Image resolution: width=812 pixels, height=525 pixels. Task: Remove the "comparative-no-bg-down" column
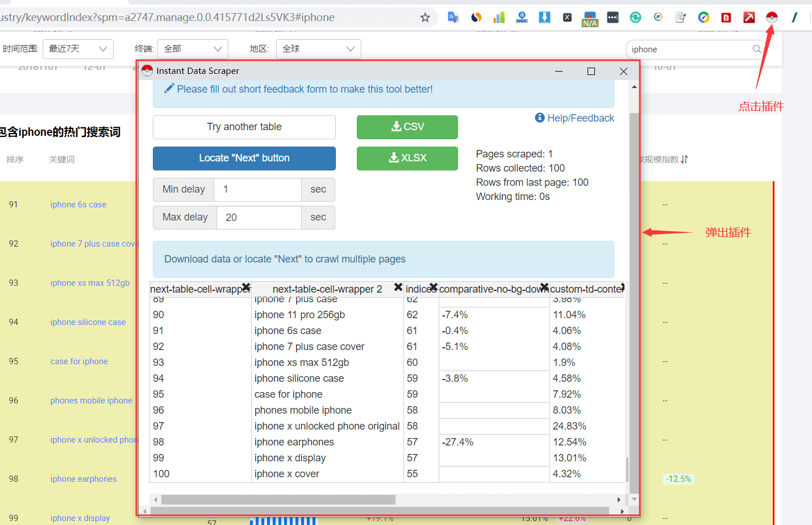pyautogui.click(x=544, y=287)
